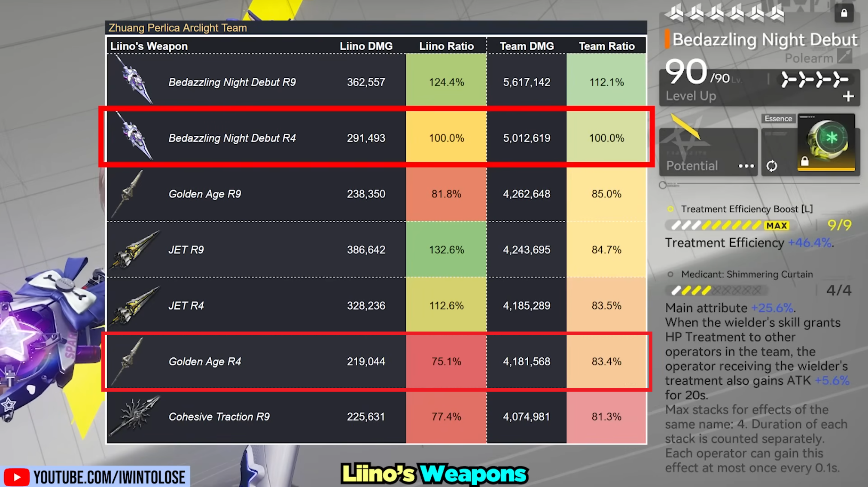The height and width of the screenshot is (487, 868).
Task: Click the Bedazzling Night Debut R9 row name
Action: (x=232, y=82)
